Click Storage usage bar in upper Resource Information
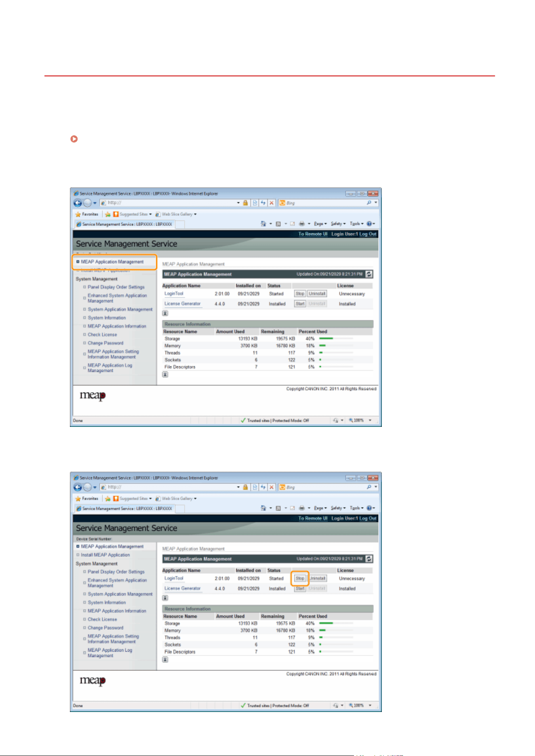 pos(336,338)
